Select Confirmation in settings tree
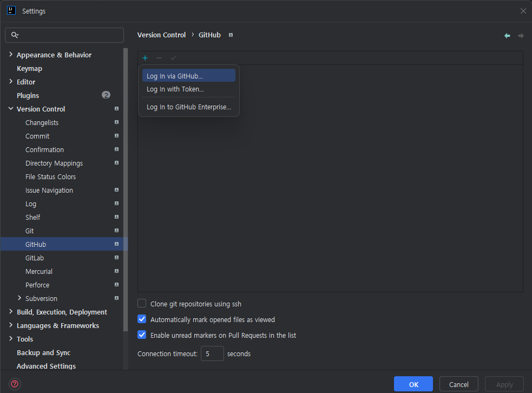 pos(44,149)
